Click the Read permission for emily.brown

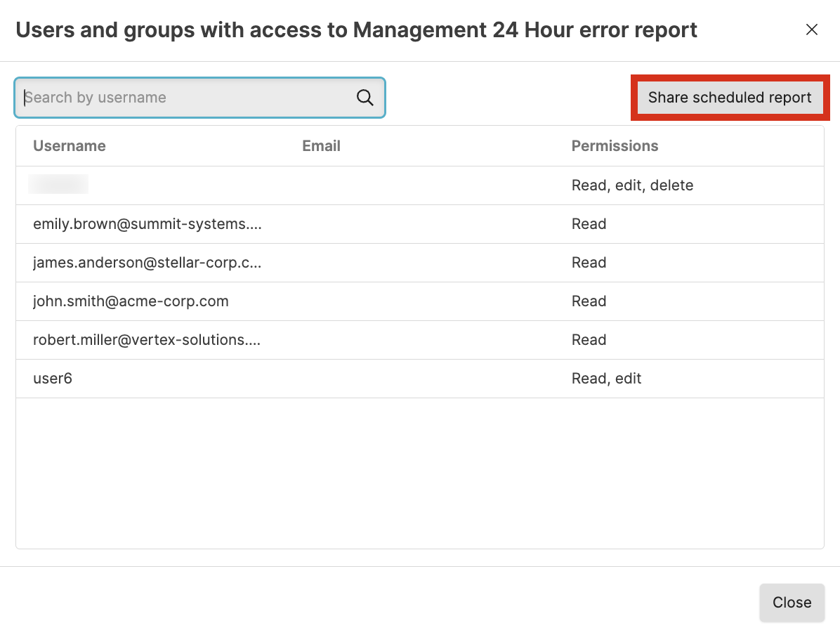pyautogui.click(x=589, y=224)
